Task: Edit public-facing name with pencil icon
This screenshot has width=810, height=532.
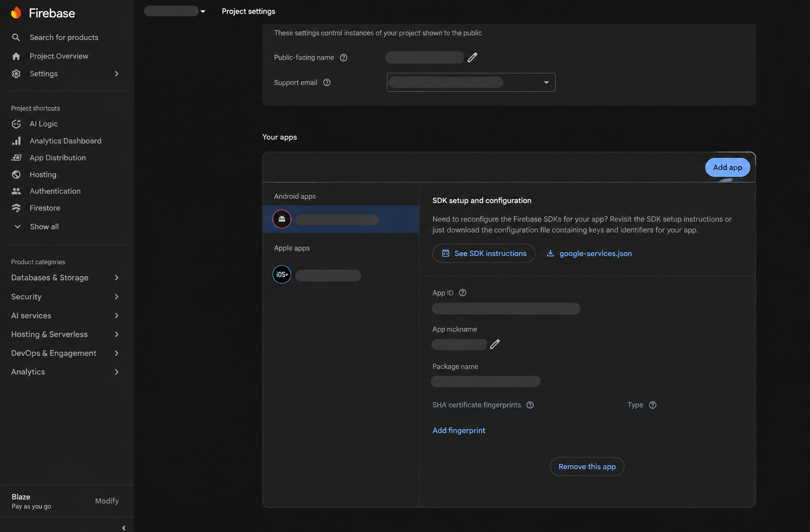Action: (472, 57)
